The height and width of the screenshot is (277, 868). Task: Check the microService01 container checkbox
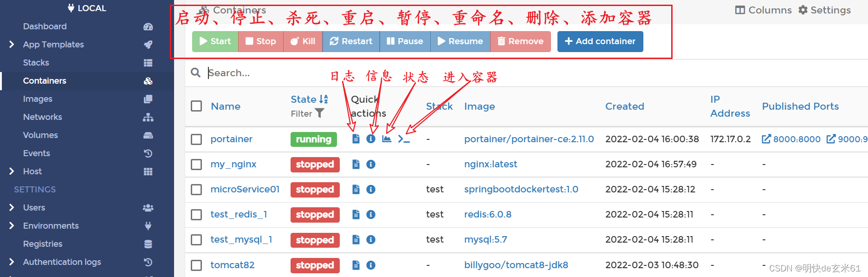[x=196, y=190]
